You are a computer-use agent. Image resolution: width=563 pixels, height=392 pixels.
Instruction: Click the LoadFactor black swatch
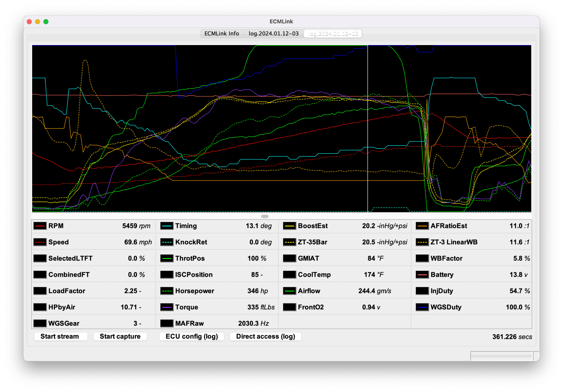[x=40, y=291]
